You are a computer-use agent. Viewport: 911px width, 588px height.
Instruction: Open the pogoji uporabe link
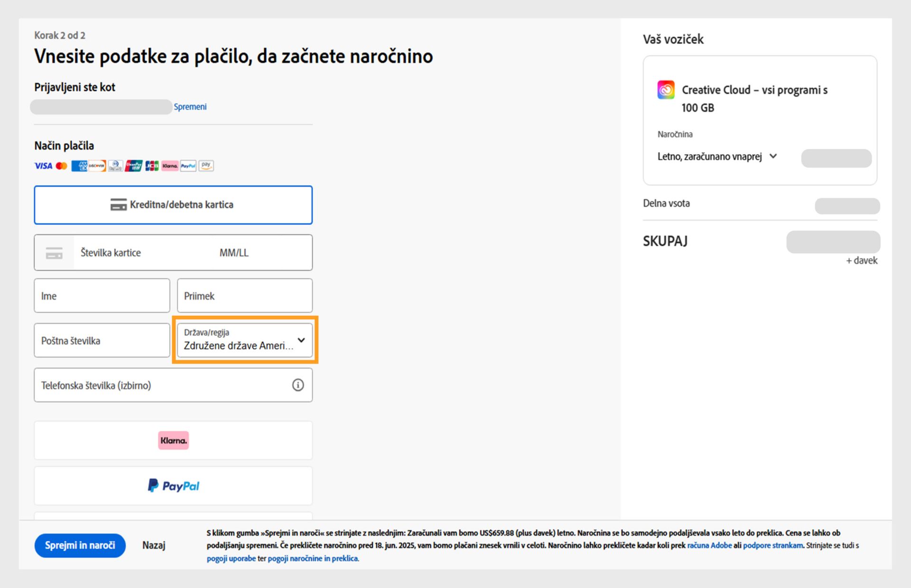point(231,559)
